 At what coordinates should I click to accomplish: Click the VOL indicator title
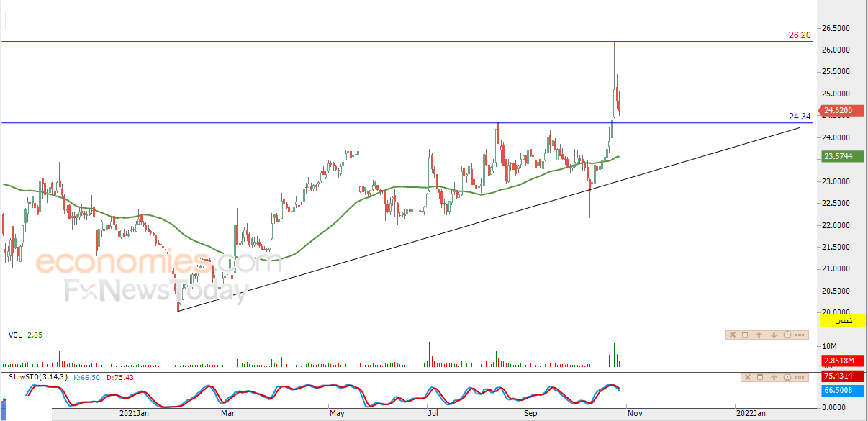[15, 335]
